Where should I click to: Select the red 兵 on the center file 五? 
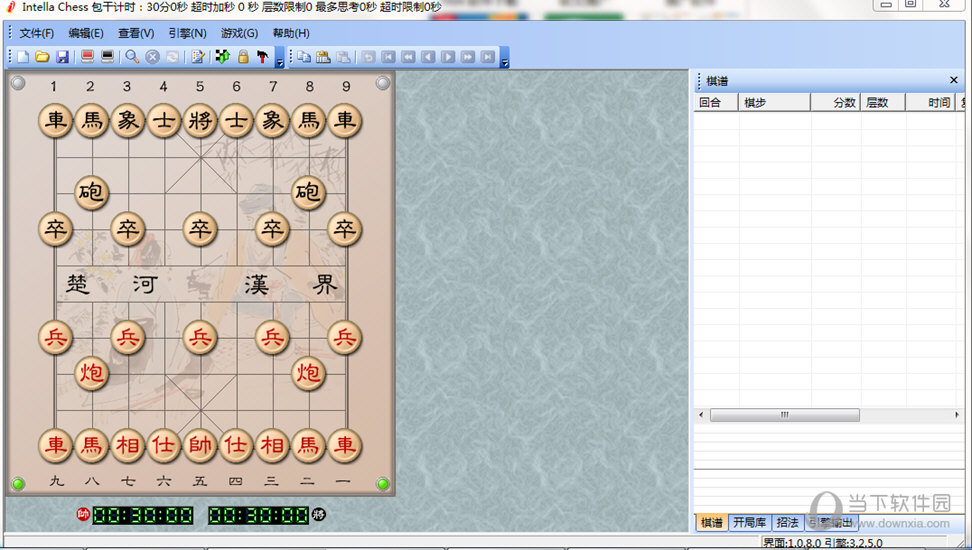[x=200, y=337]
